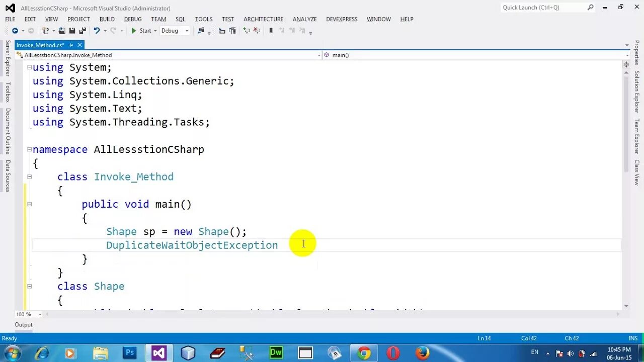Open the New Project dropdown arrow
The height and width of the screenshot is (362, 644).
[53, 31]
